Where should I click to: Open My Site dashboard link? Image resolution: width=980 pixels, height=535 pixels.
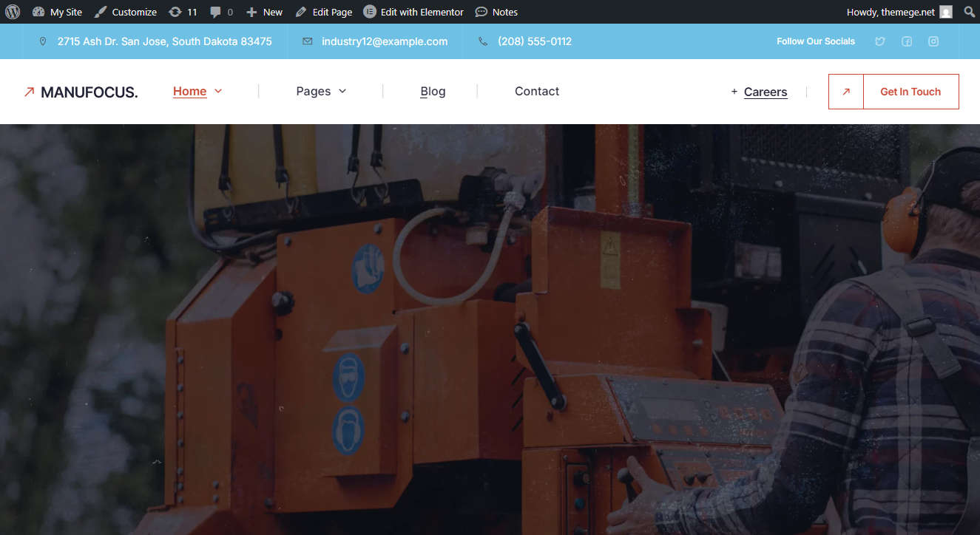click(x=58, y=12)
